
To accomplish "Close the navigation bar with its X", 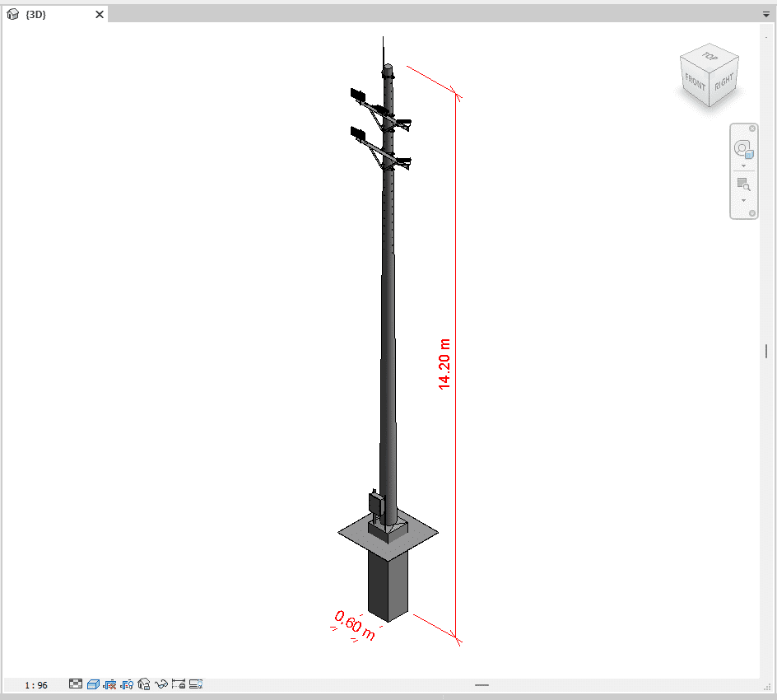I will [x=752, y=128].
